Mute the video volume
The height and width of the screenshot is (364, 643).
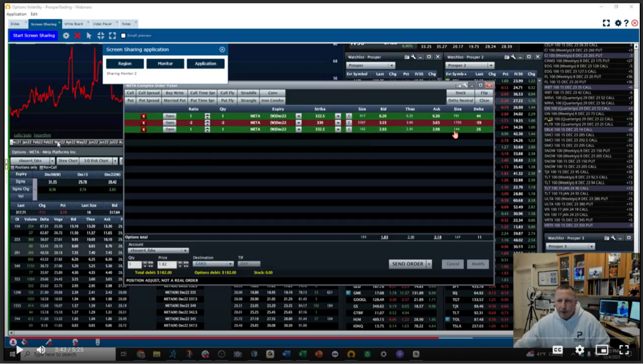[41, 350]
